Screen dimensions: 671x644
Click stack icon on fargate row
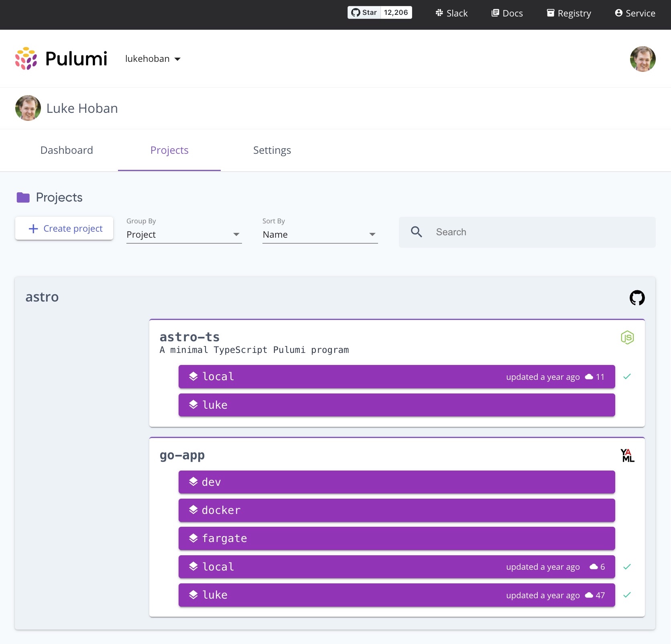193,538
